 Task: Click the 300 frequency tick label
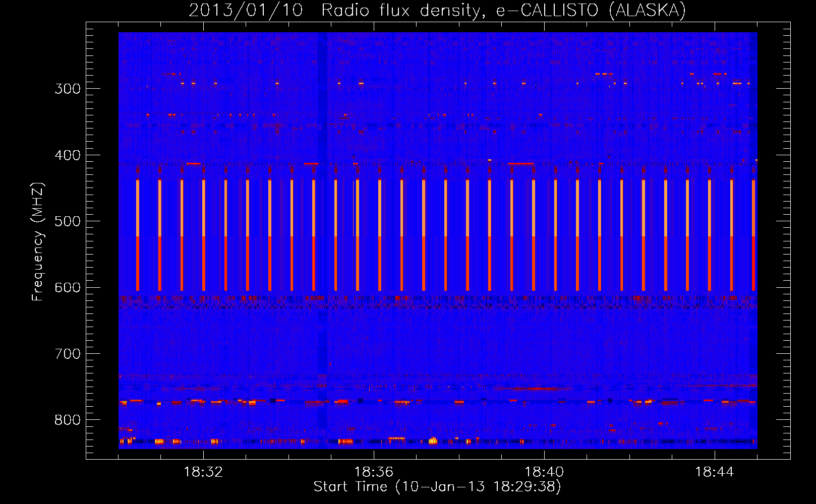68,89
